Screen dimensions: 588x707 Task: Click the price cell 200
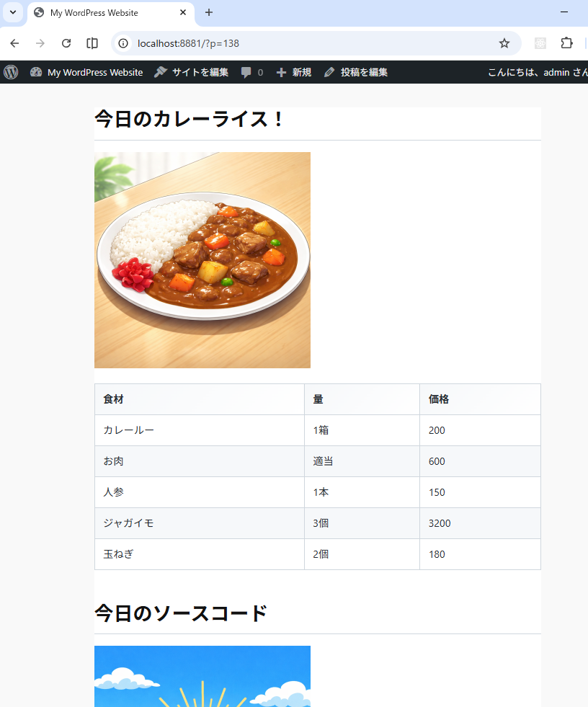(x=480, y=430)
